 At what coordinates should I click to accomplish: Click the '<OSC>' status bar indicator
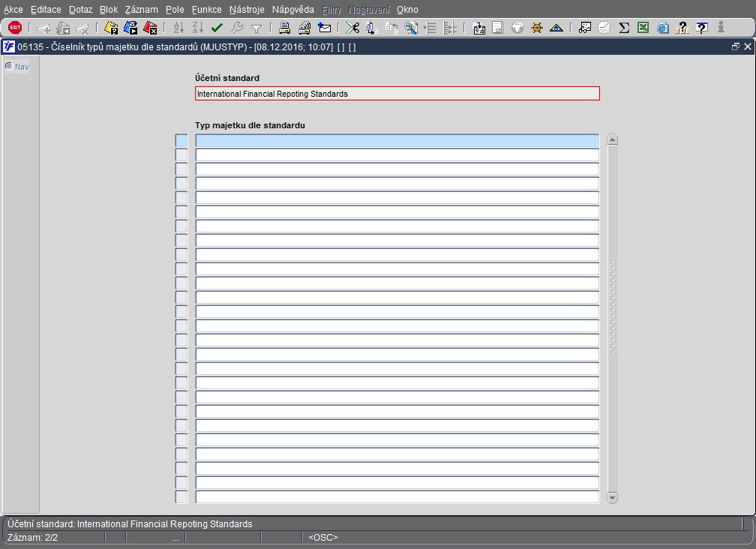pos(323,538)
